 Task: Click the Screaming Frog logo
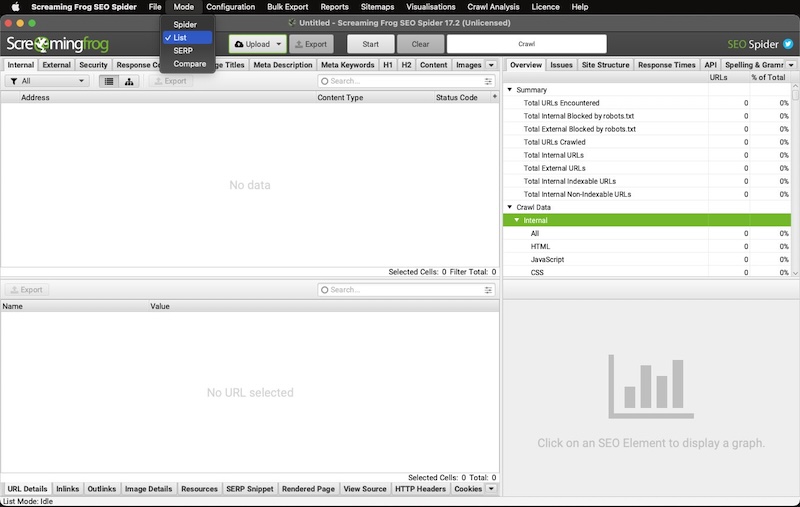click(57, 44)
